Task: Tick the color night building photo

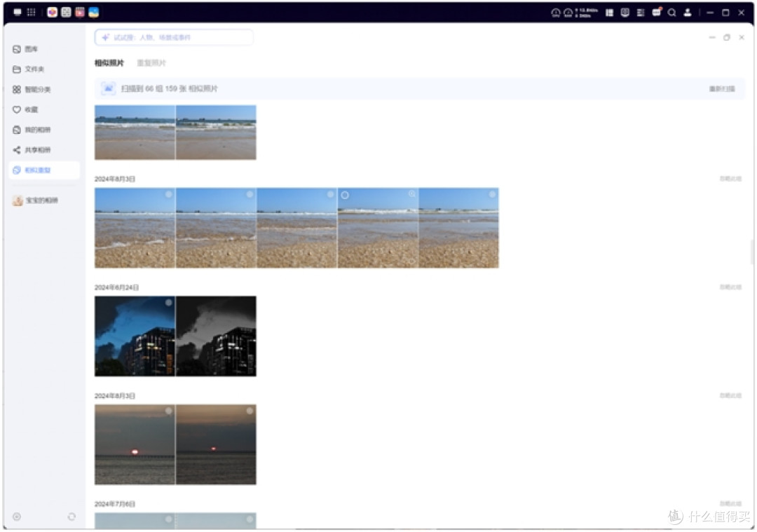Action: [168, 303]
